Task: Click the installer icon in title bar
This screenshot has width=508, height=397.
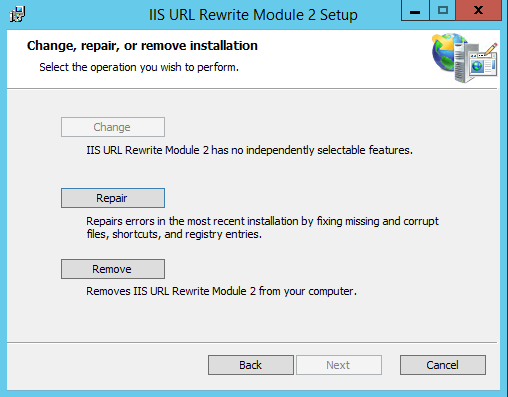Action: [17, 14]
